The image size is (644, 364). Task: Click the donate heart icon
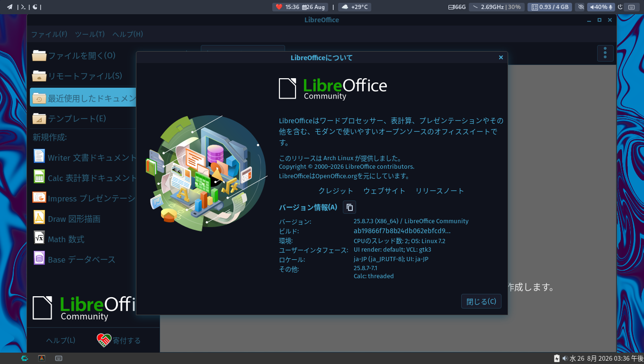[x=104, y=340]
